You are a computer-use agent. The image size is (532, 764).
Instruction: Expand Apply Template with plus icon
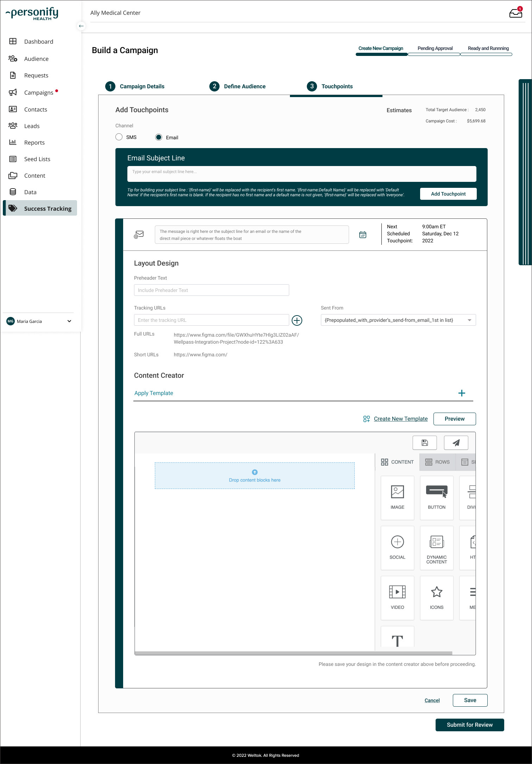(x=462, y=393)
